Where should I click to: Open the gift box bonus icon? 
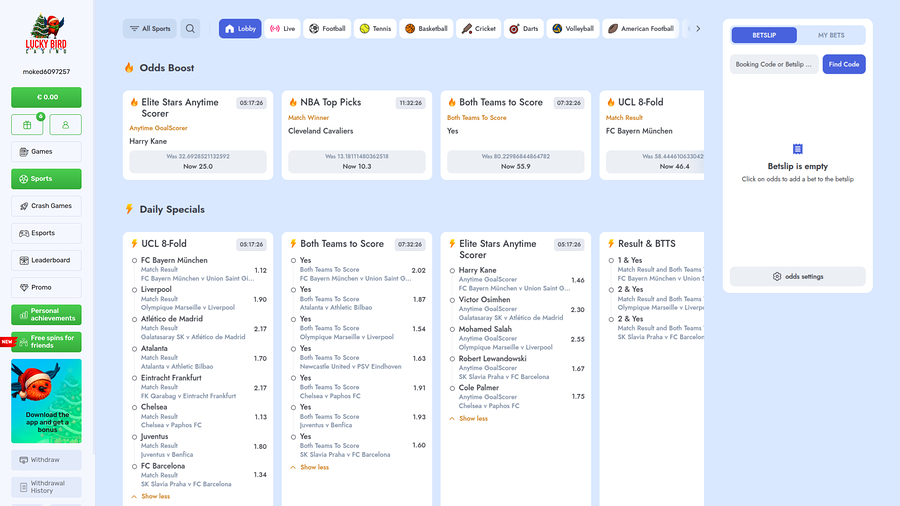(27, 125)
